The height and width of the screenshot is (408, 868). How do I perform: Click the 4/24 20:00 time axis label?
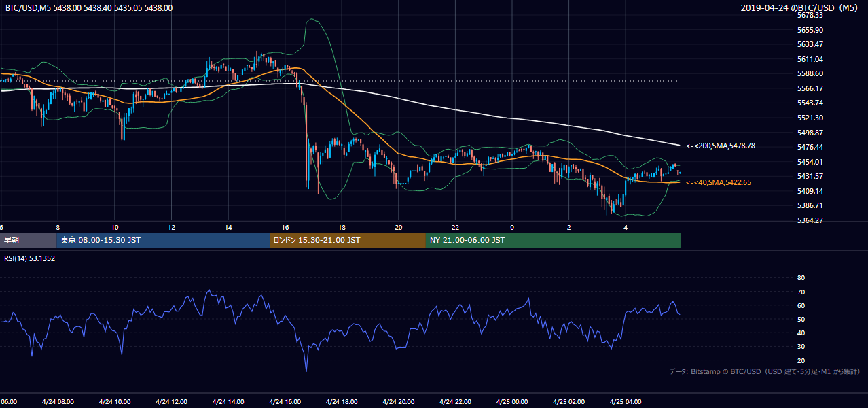tap(399, 402)
